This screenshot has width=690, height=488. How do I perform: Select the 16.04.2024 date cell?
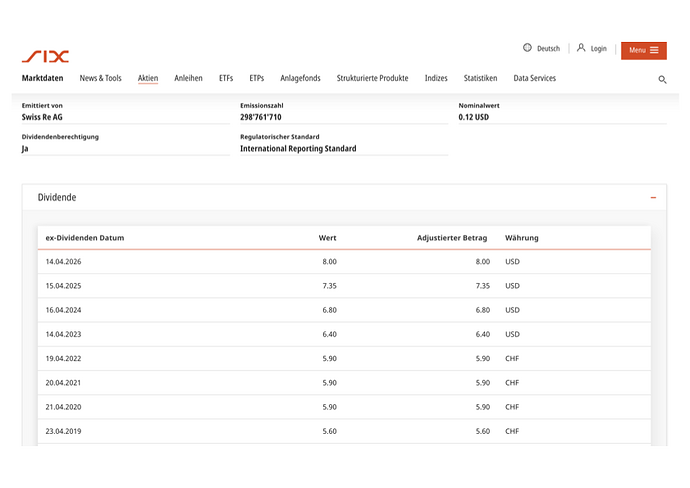[63, 310]
